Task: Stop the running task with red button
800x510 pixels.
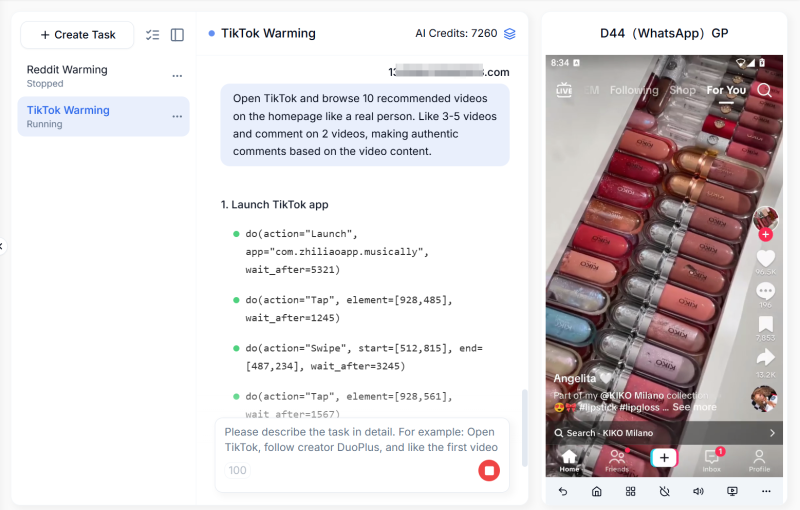Action: 489,470
